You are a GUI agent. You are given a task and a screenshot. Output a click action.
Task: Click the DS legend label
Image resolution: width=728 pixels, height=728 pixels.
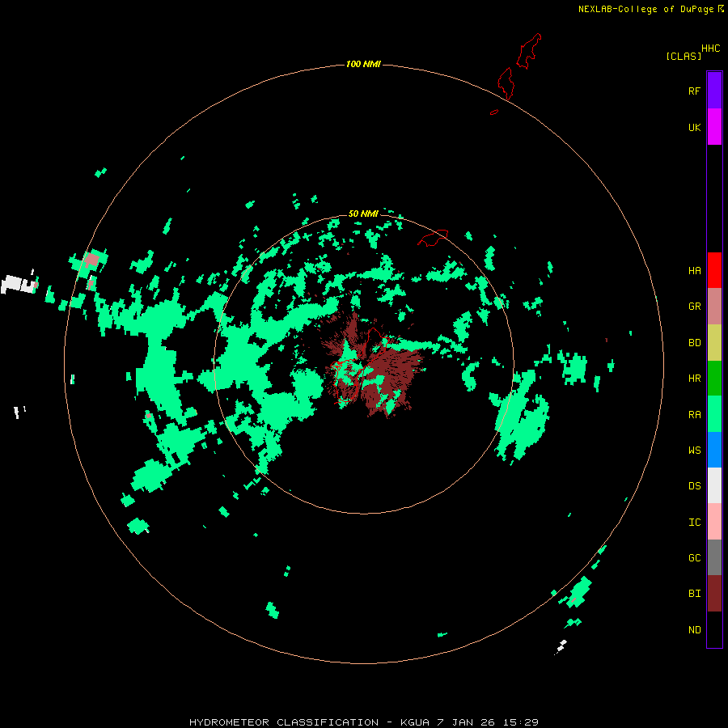click(x=694, y=486)
